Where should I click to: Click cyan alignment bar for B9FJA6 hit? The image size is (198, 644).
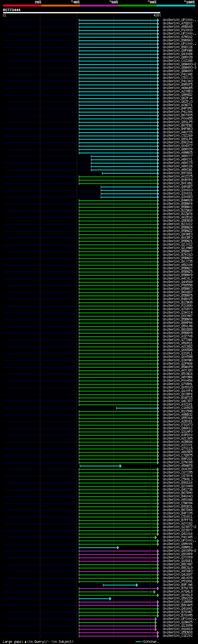pos(120,585)
